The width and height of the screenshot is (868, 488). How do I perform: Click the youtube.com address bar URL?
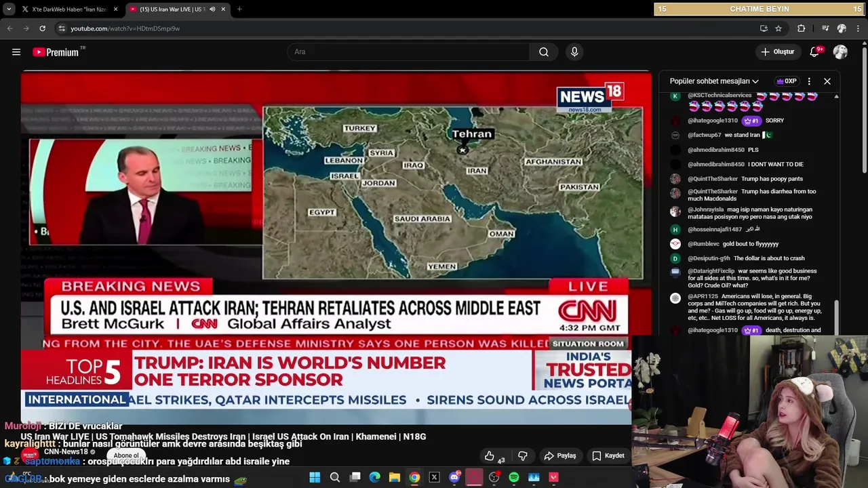tap(125, 28)
